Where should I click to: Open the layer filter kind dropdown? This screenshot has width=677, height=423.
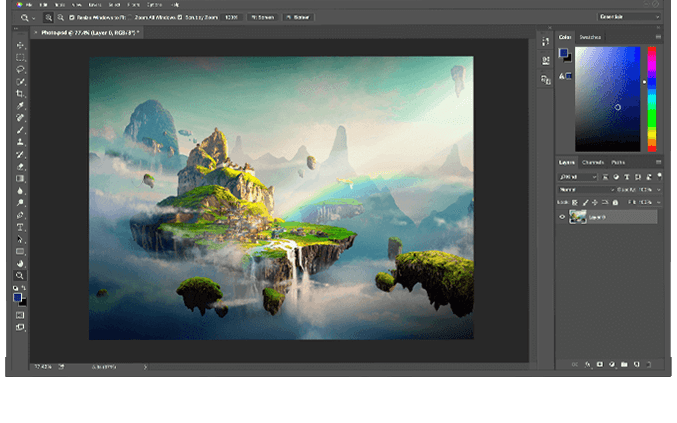pos(579,176)
